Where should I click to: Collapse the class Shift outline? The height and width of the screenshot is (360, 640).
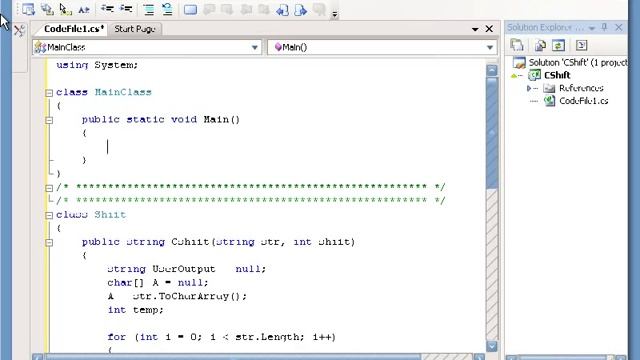coord(49,215)
